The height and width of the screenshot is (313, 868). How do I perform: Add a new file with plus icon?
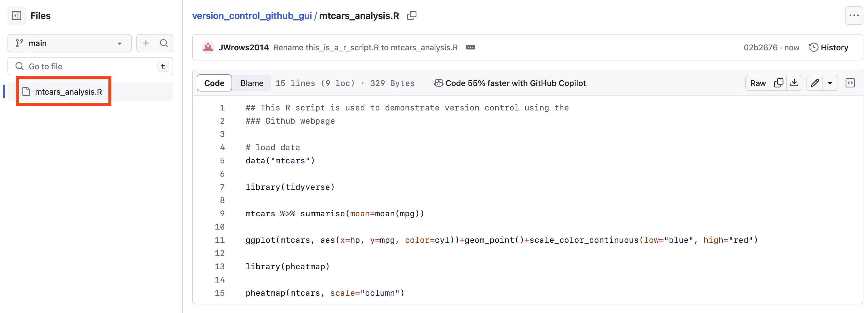[x=146, y=43]
